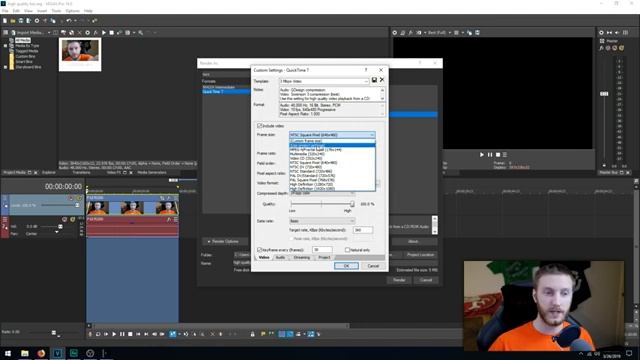640x360 pixels.
Task: Click the Delete template X icon
Action: 382,80
